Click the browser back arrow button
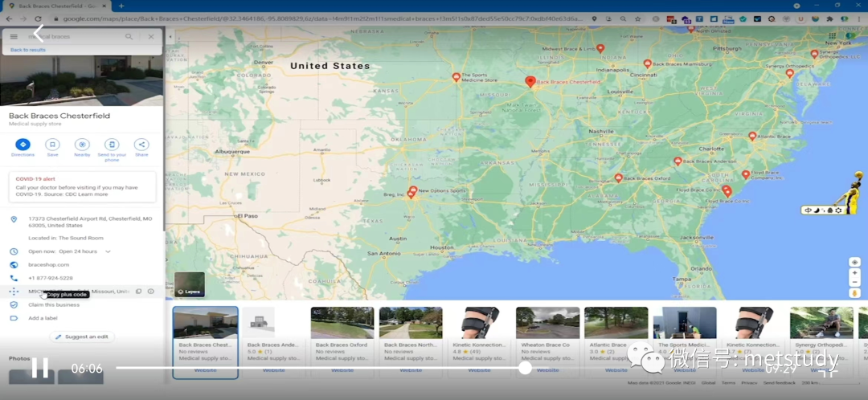Screen dimensions: 868x400 pos(9,18)
